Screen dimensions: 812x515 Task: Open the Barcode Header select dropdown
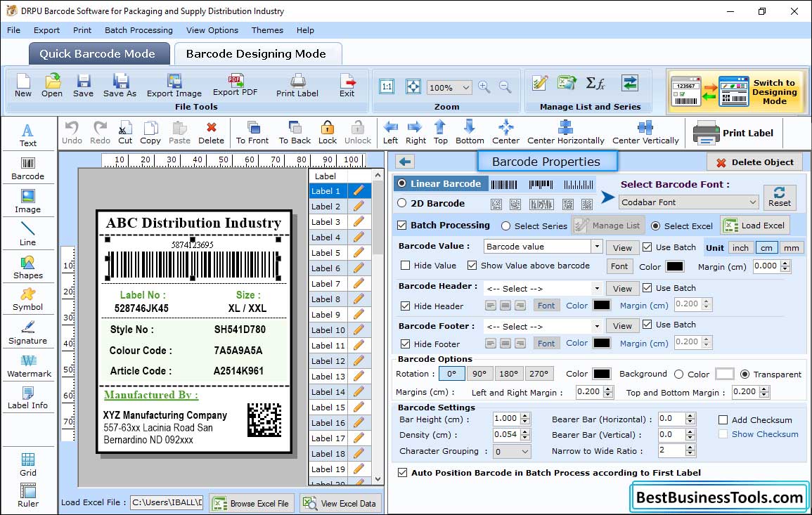[x=597, y=288]
